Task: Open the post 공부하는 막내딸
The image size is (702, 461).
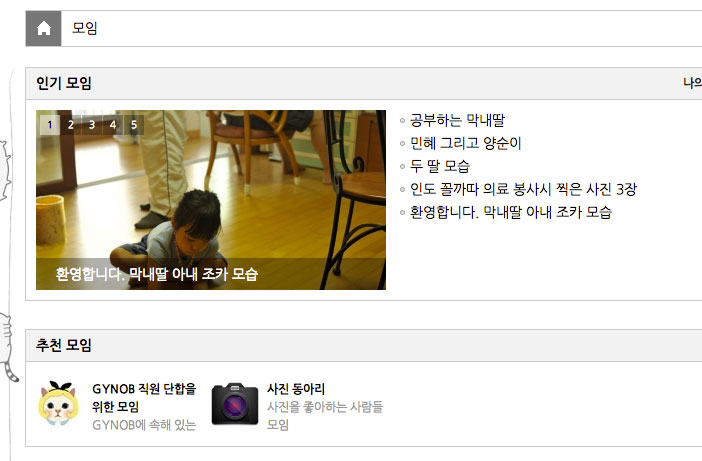Action: 457,120
